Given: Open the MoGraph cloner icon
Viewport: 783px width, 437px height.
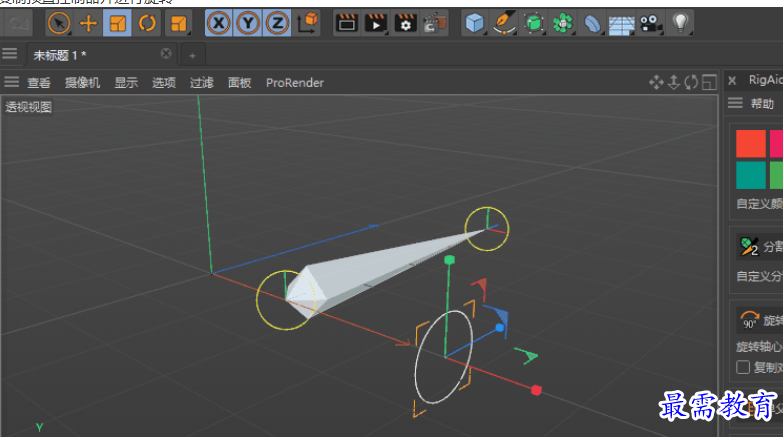Looking at the screenshot, I should pyautogui.click(x=563, y=23).
